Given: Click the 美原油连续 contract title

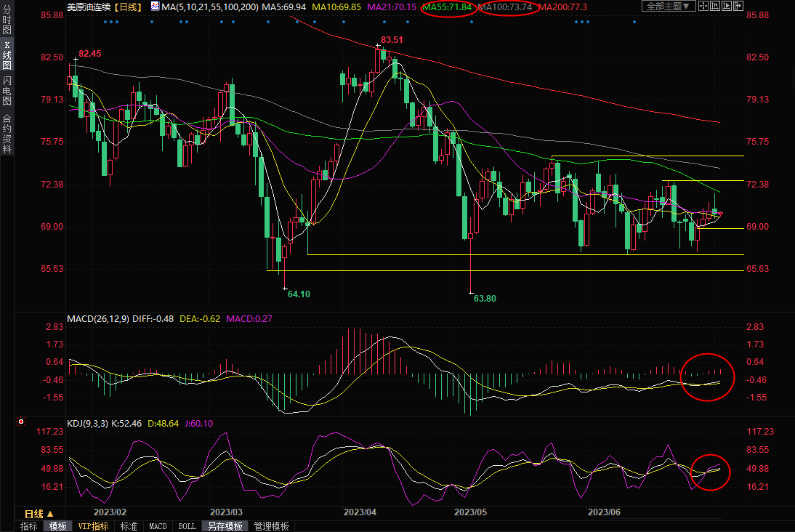Looking at the screenshot, I should [88, 7].
